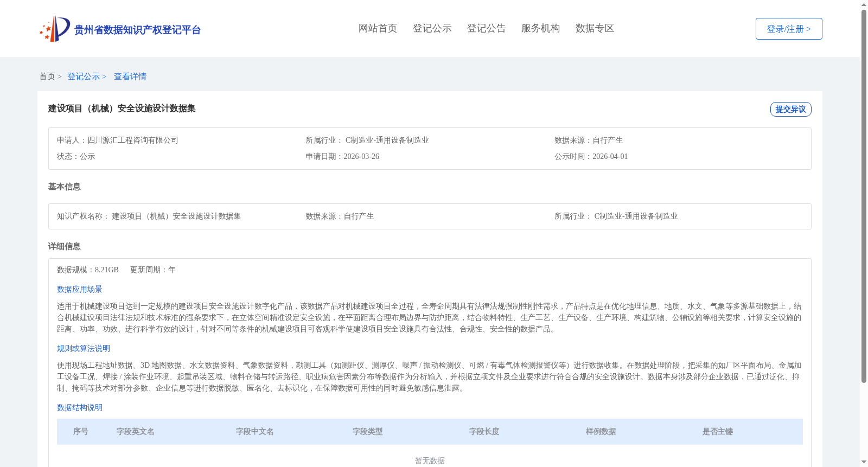Click the 序号 column header
Screen dimensions: 868x467
coord(81,432)
